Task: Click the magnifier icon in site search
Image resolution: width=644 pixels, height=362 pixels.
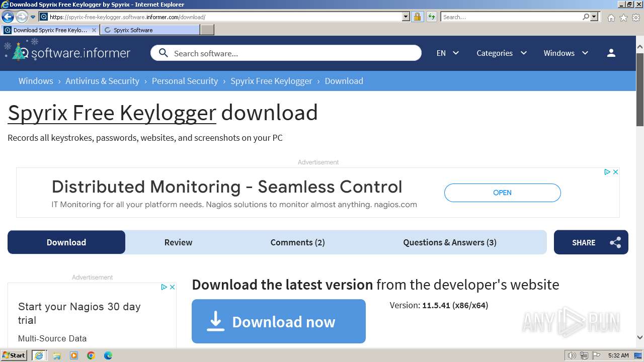Action: [x=163, y=53]
